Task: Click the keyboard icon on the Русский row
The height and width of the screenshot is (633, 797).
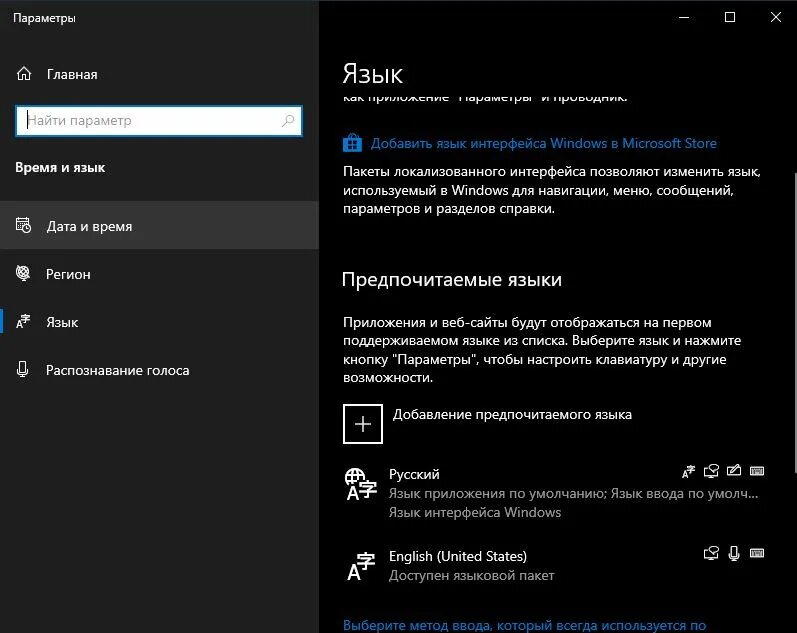Action: (x=757, y=471)
